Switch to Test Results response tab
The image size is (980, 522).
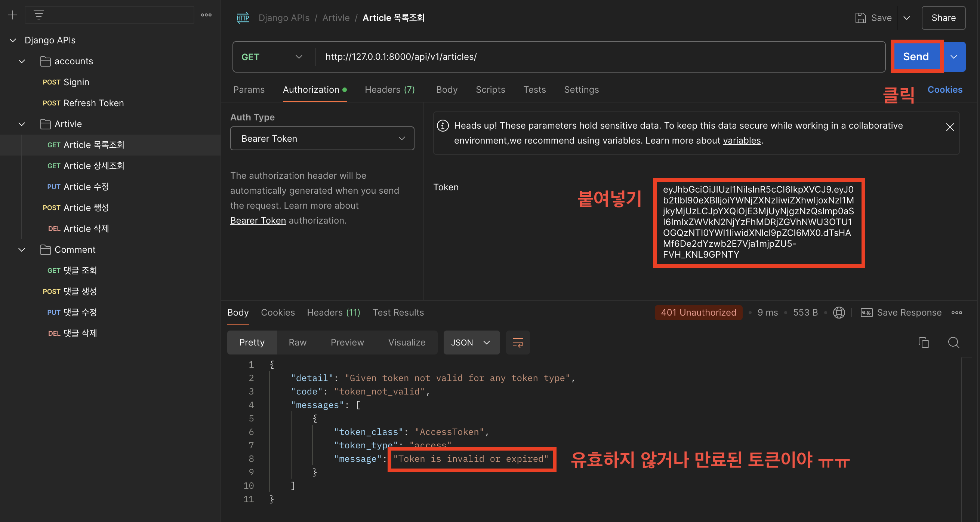point(398,312)
